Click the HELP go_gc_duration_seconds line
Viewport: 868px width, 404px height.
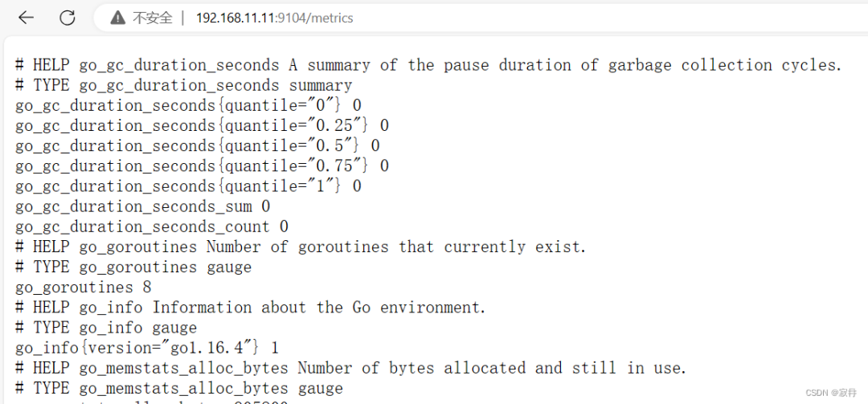tap(428, 65)
